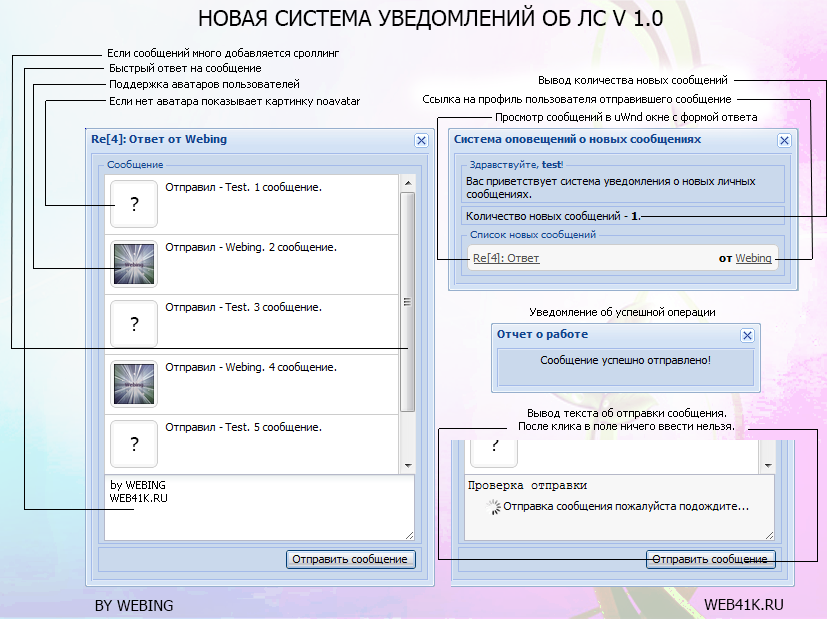Click the message list scrollbar thumb
Viewport: 827px width, 619px height.
pyautogui.click(x=408, y=302)
